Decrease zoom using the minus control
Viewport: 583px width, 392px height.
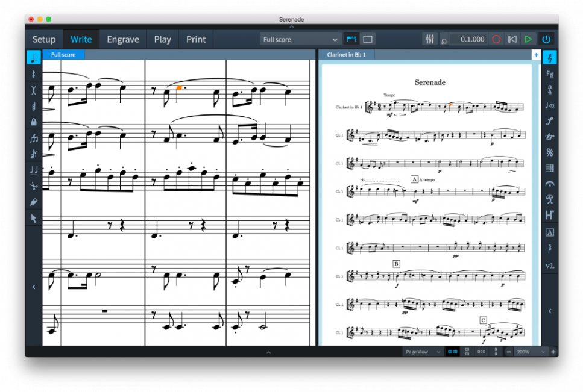(x=508, y=352)
